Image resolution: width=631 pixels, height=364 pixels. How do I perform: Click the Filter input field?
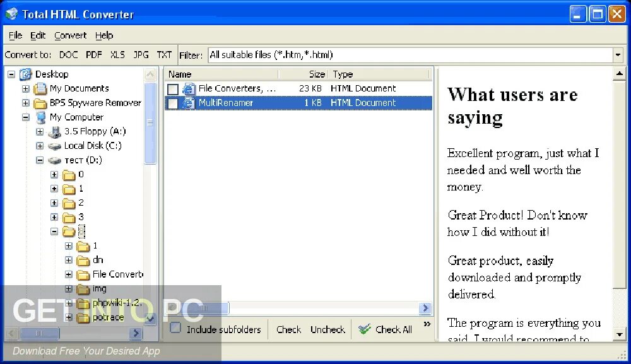(x=410, y=55)
